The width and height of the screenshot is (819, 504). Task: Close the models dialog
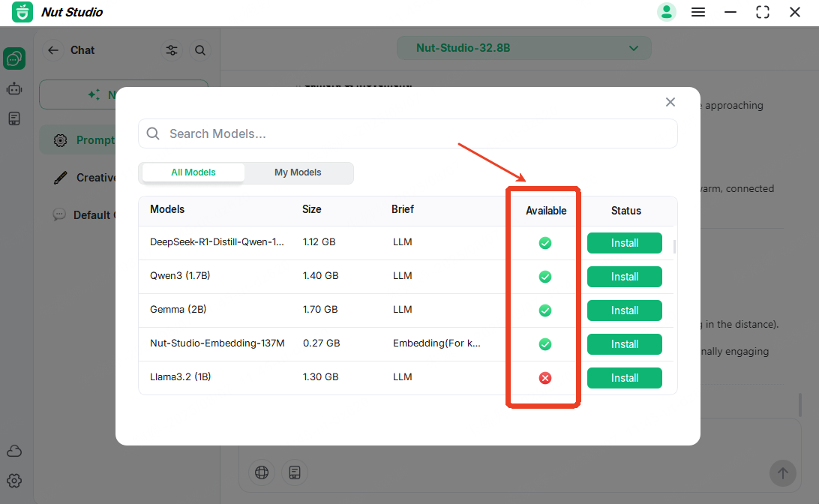[670, 102]
